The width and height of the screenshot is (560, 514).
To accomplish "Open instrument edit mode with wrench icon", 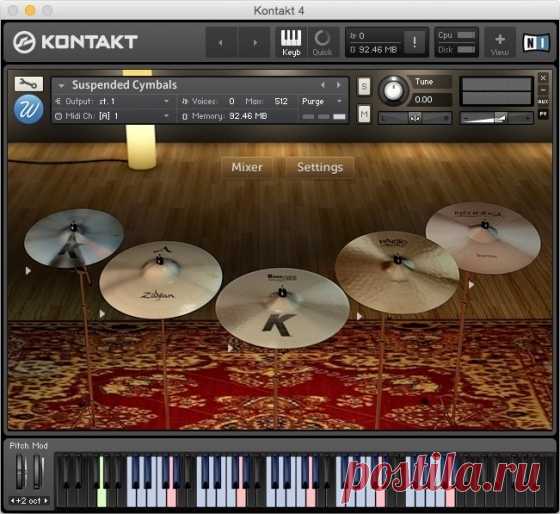I will point(29,84).
